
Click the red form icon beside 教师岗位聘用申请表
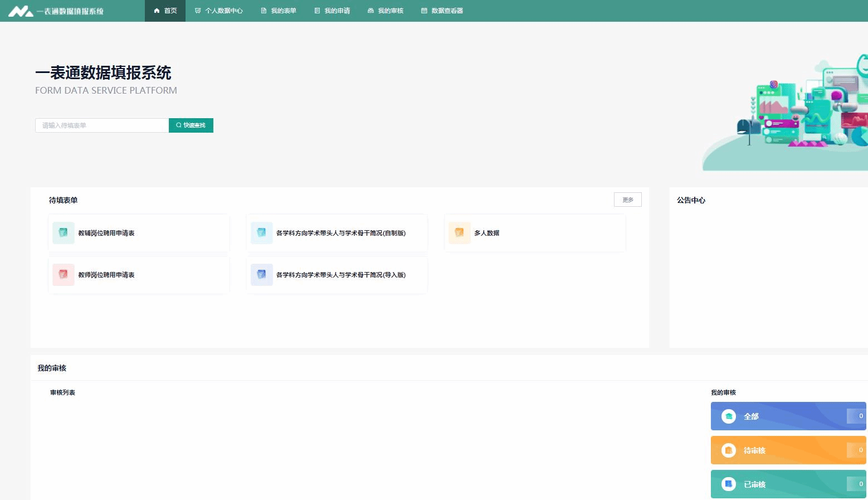click(64, 275)
